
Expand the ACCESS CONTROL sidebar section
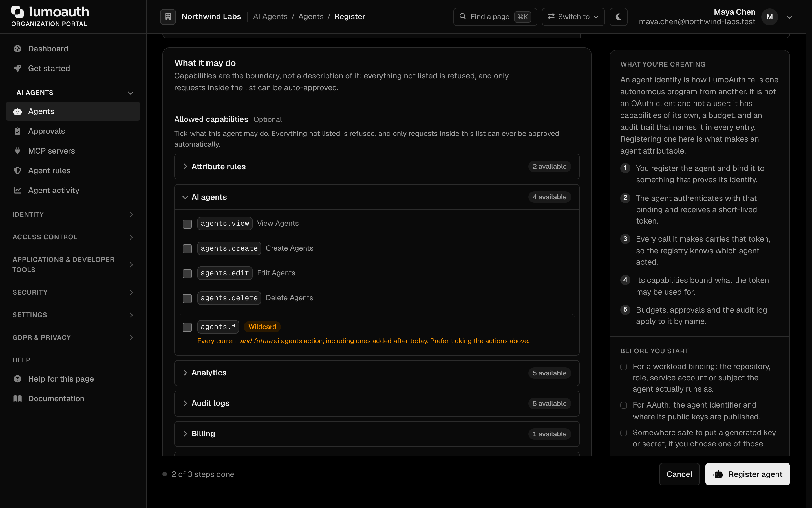click(73, 237)
